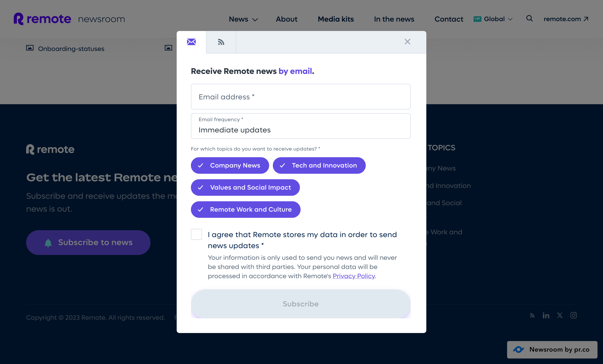603x364 pixels.
Task: Expand the News navigation menu
Action: [243, 19]
